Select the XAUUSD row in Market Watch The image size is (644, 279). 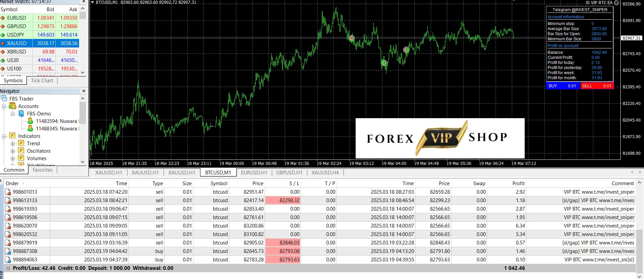(40, 43)
